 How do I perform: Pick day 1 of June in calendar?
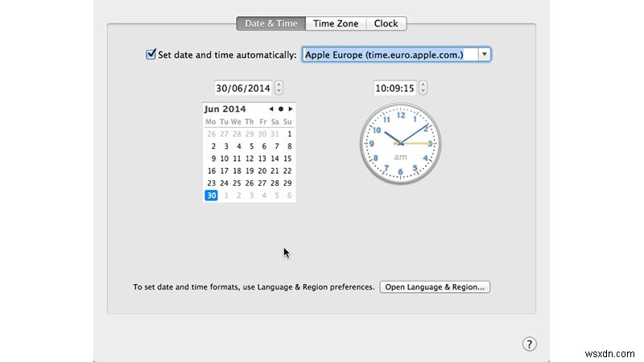point(289,134)
